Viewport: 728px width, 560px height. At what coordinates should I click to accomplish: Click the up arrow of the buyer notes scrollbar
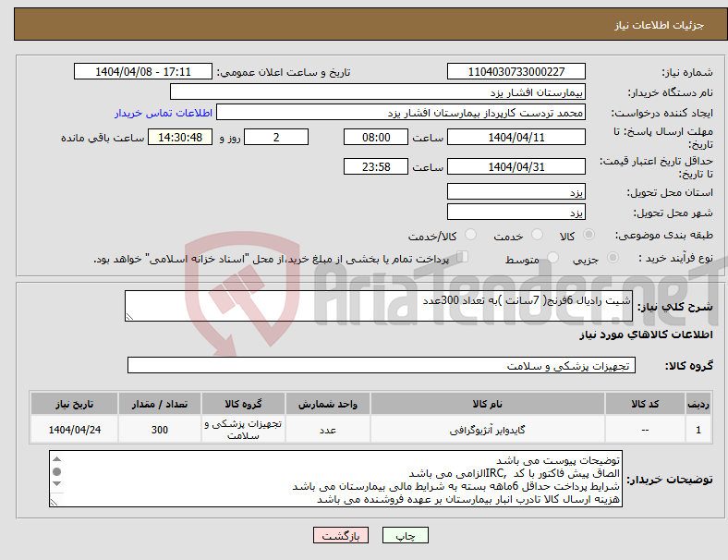pos(56,458)
